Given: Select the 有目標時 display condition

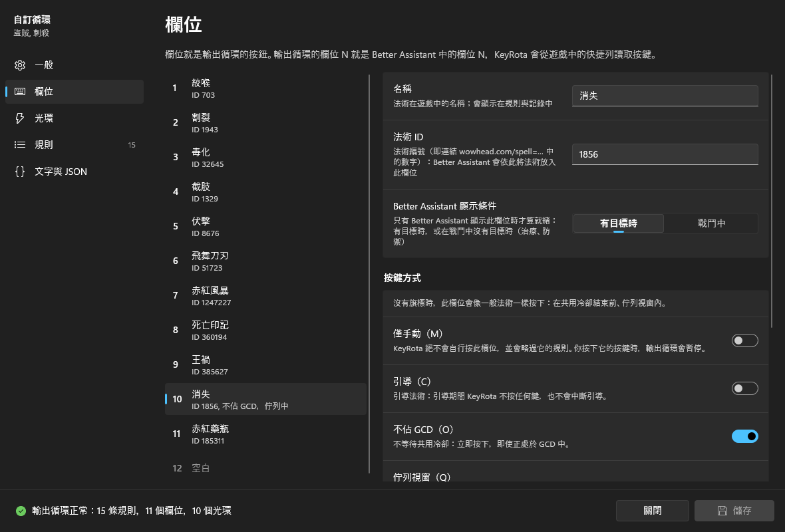Looking at the screenshot, I should pyautogui.click(x=618, y=223).
